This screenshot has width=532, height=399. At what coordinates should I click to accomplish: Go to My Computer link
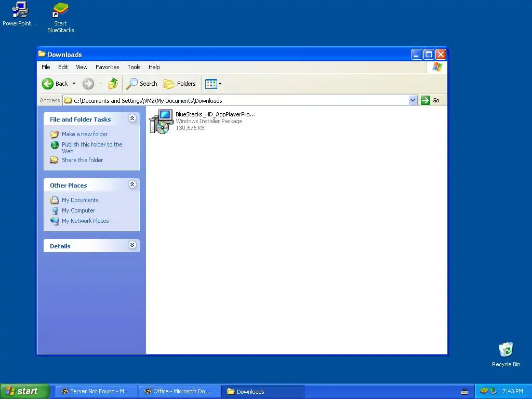(78, 210)
